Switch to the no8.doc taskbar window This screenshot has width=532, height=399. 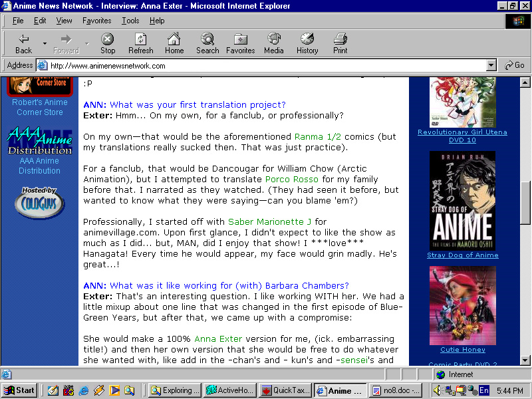(x=396, y=390)
